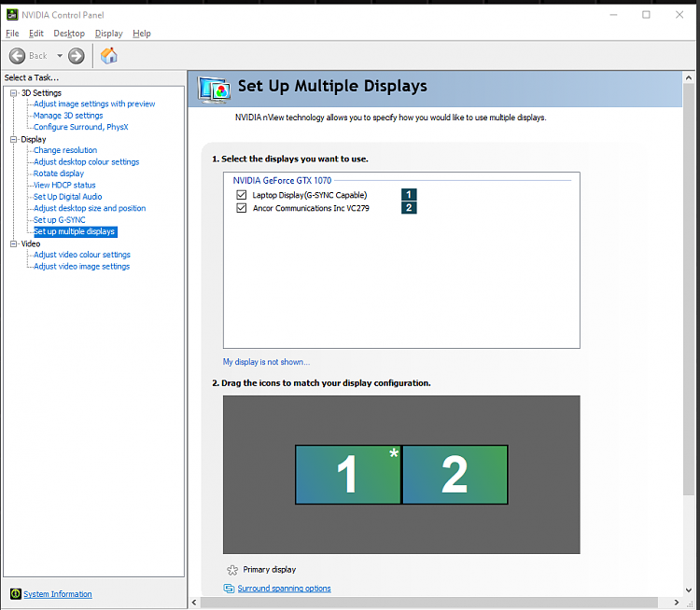Click the Primary display star icon
The height and width of the screenshot is (610, 700).
click(x=232, y=570)
